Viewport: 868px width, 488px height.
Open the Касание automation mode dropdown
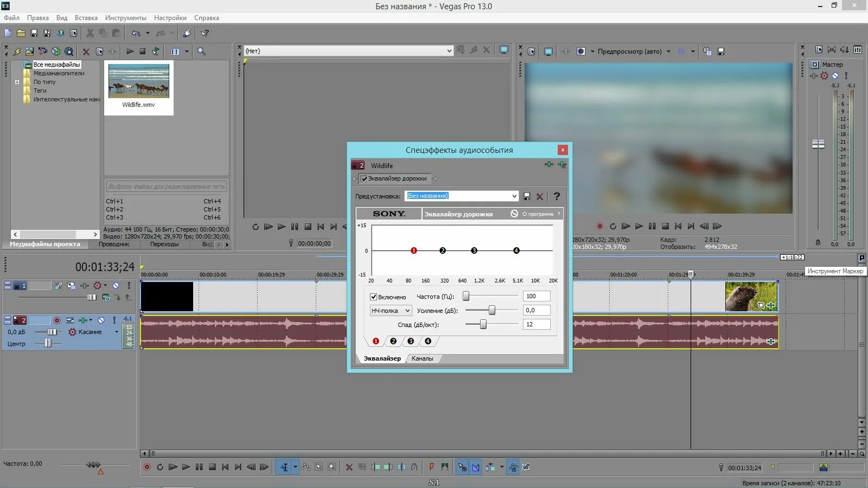tap(116, 332)
